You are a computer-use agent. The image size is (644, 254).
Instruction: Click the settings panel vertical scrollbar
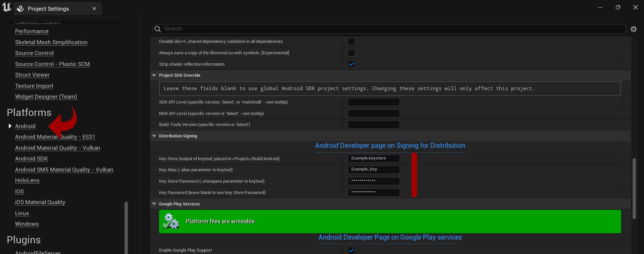pos(634,189)
